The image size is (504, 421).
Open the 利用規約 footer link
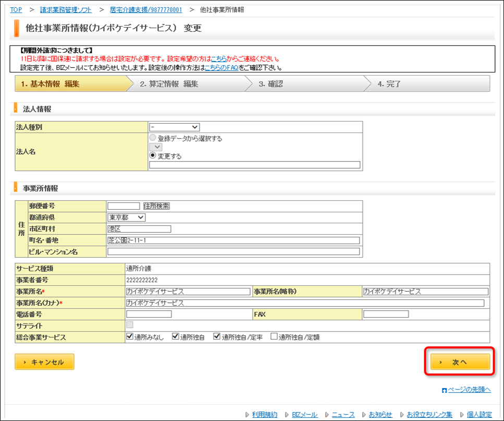click(x=264, y=415)
